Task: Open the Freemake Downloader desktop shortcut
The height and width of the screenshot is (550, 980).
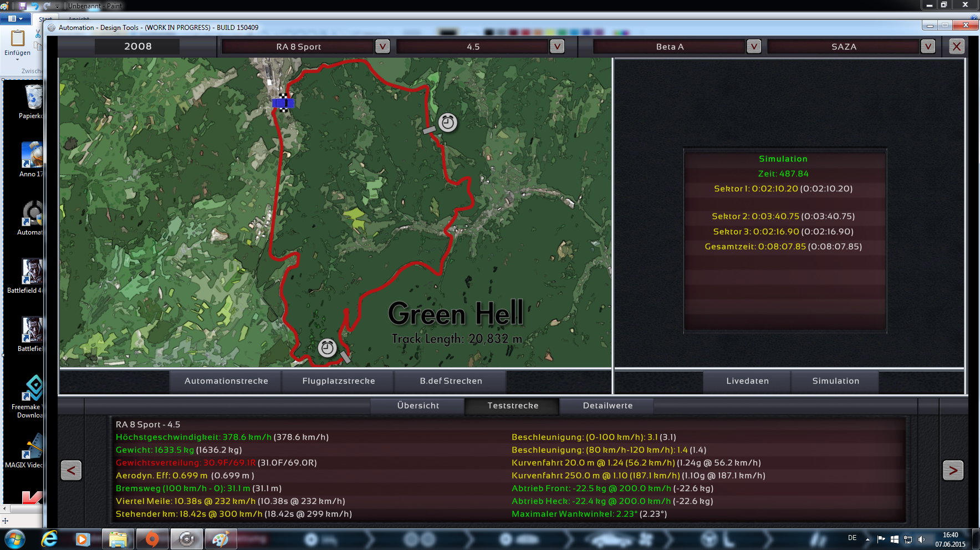Action: click(x=28, y=396)
